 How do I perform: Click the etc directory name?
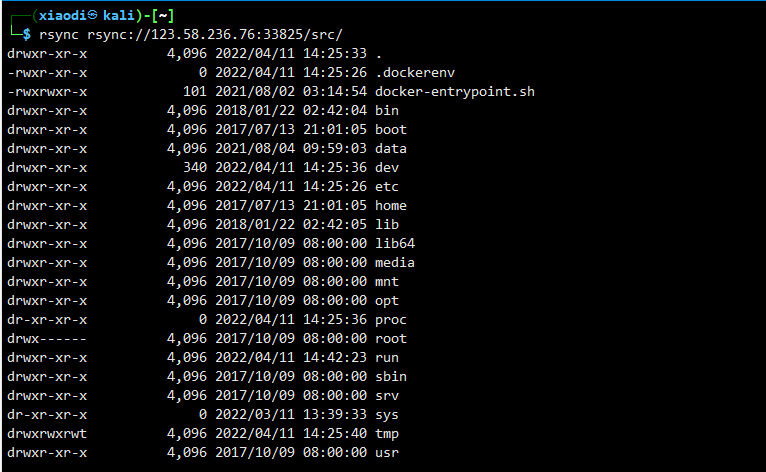(x=386, y=186)
